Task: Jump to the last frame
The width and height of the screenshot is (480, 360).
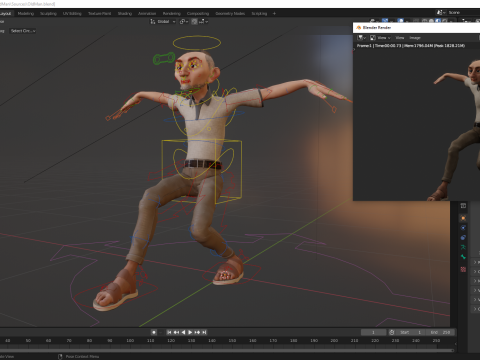Action: pyautogui.click(x=204, y=332)
